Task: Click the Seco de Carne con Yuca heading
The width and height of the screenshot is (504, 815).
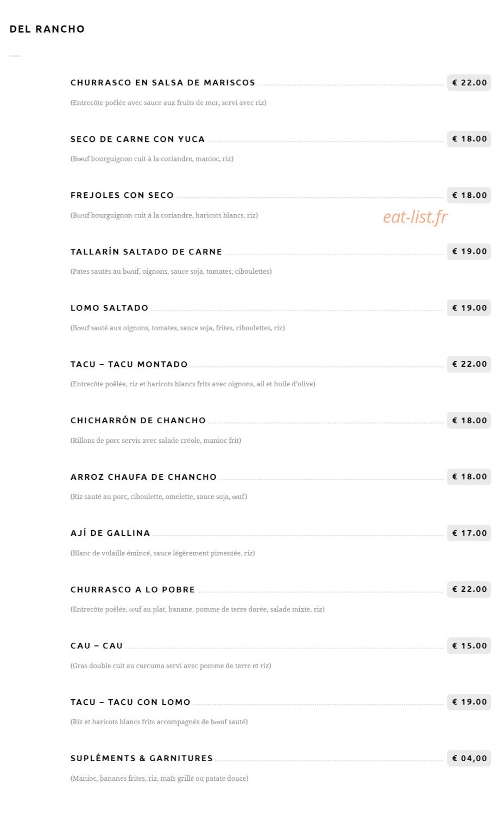Action: tap(137, 139)
